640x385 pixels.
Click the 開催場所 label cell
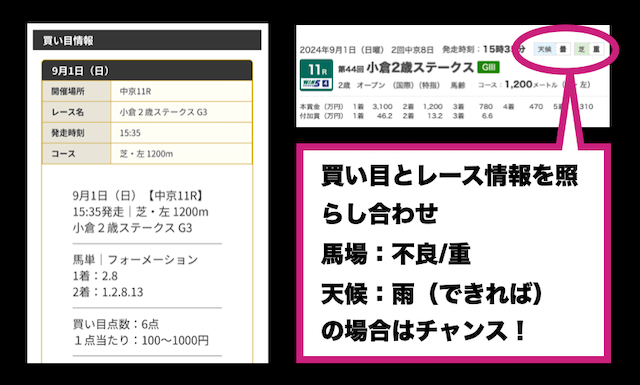pos(76,91)
